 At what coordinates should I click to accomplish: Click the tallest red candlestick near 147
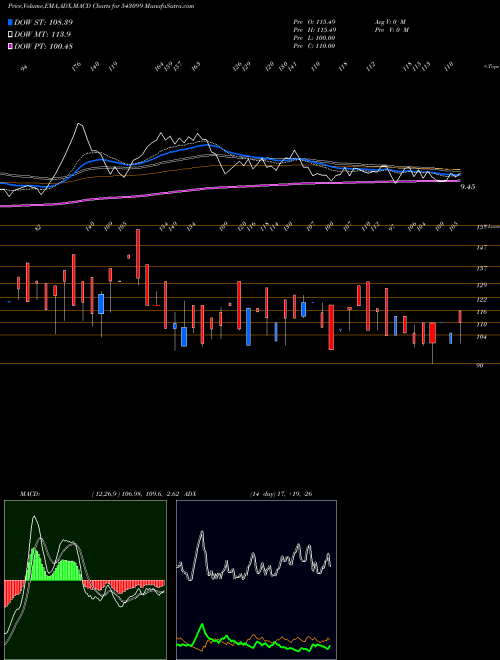point(138,254)
